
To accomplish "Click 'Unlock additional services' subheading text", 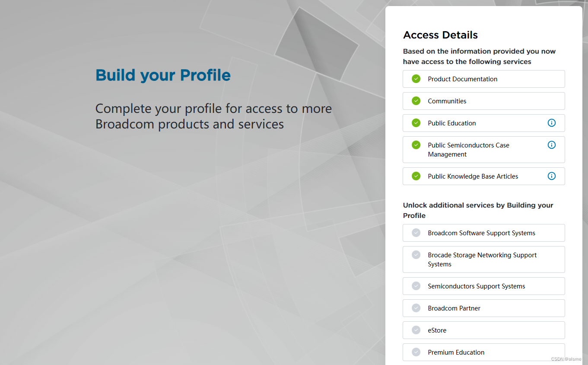I will pyautogui.click(x=478, y=210).
